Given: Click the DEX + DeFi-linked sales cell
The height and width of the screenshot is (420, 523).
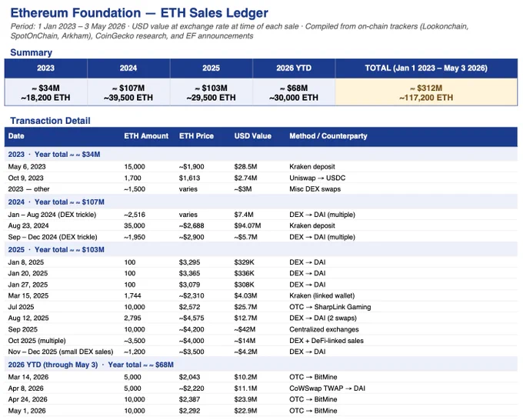Looking at the screenshot, I should 326,341.
